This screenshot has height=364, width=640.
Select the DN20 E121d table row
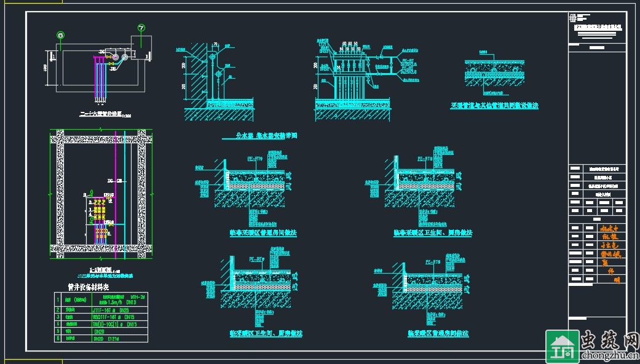tap(101, 338)
